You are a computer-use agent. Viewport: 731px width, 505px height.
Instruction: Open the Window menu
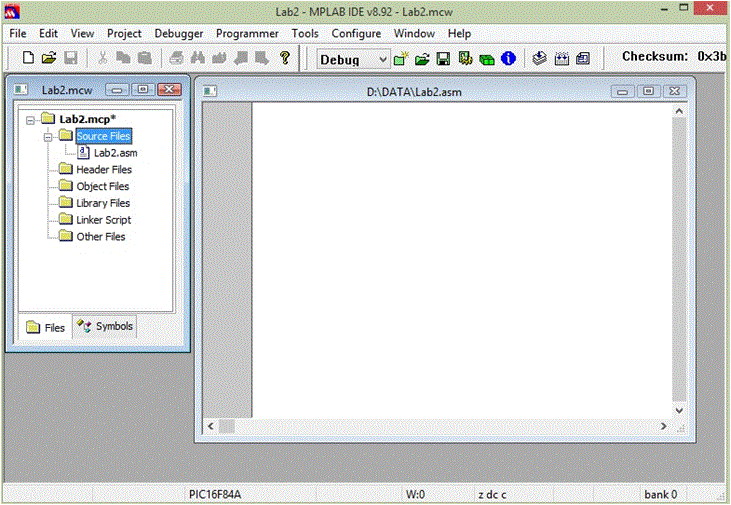click(414, 34)
